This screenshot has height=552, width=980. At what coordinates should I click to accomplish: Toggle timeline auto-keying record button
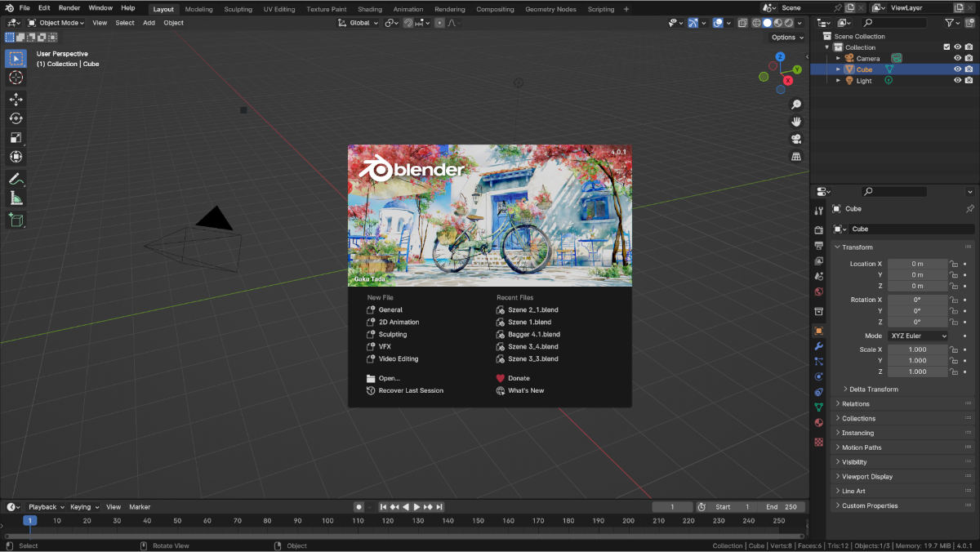[x=359, y=507]
